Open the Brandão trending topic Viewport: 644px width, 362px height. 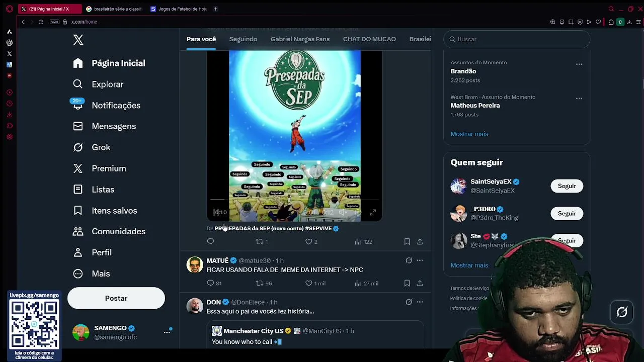pos(463,71)
